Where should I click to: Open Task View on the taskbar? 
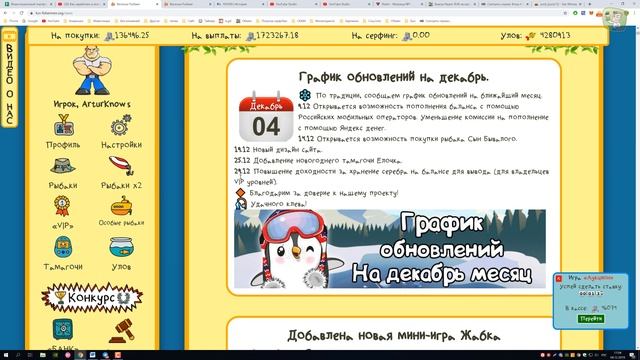[x=30, y=355]
